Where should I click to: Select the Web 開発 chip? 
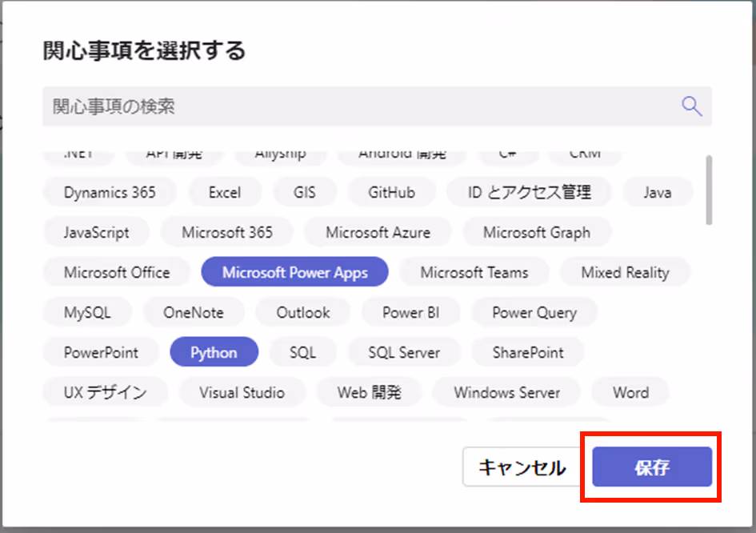(369, 392)
